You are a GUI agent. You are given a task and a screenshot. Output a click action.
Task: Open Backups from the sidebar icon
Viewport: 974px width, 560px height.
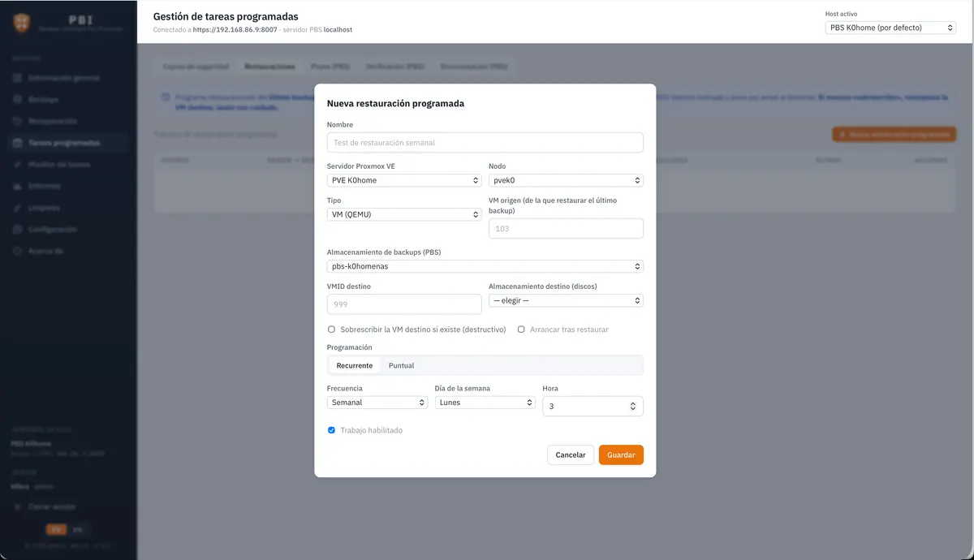coord(18,99)
